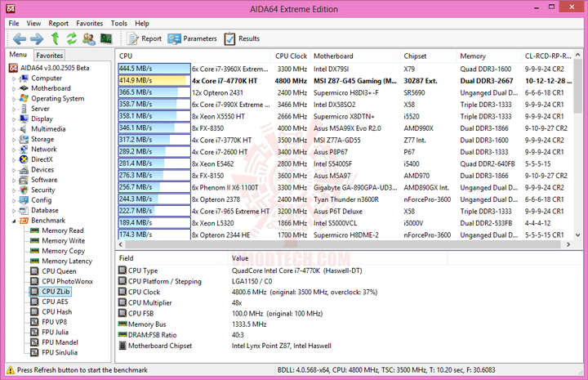The image size is (588, 380).
Task: Expand the Database tree node
Action: (14, 211)
